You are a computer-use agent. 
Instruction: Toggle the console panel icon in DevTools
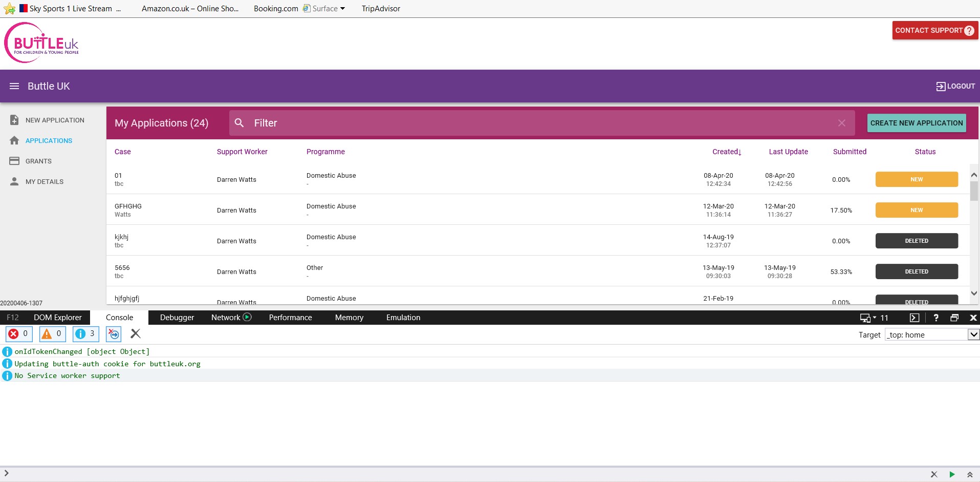point(914,318)
